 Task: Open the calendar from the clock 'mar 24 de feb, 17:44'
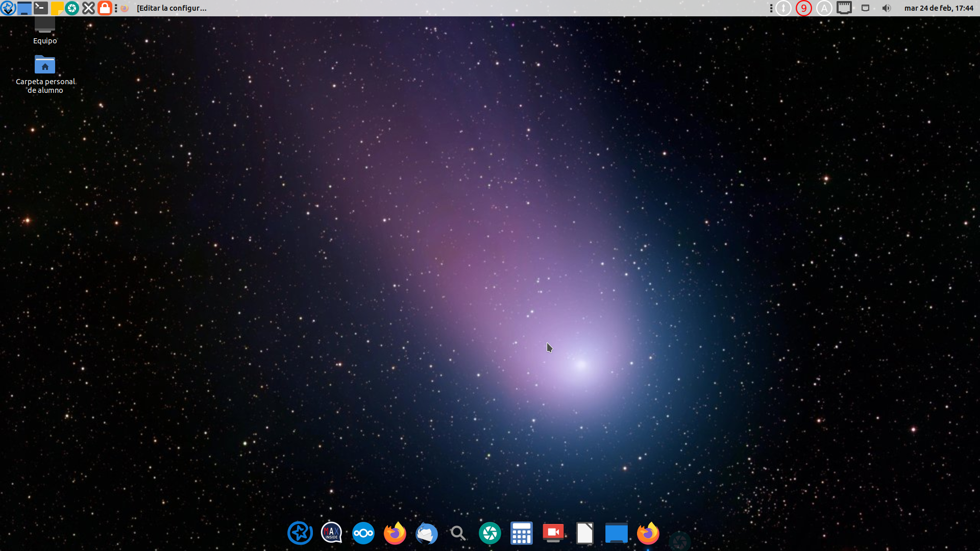click(939, 8)
